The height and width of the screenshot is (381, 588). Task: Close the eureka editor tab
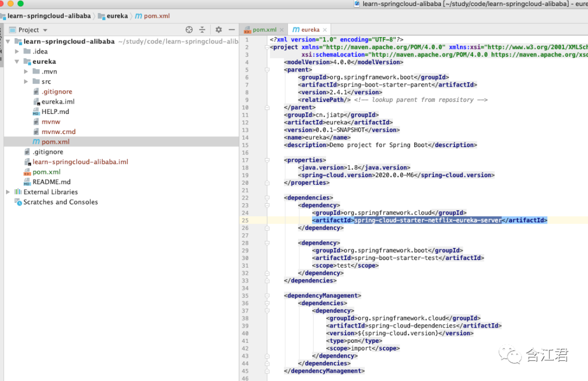click(325, 29)
